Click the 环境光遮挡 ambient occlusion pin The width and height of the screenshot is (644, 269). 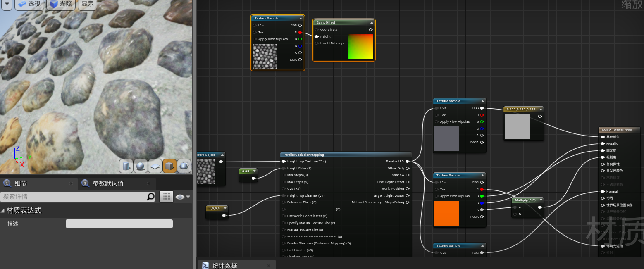(x=603, y=246)
